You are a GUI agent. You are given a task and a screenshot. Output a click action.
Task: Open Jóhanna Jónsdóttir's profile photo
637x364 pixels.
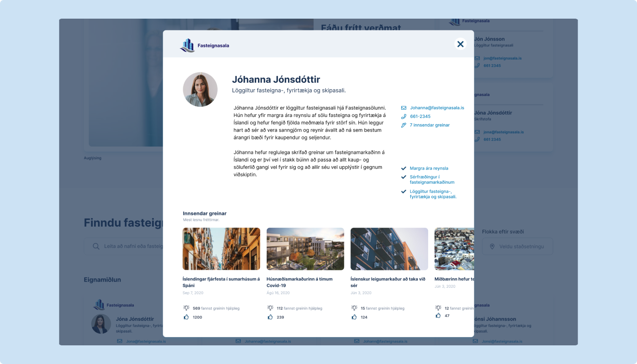coord(200,90)
